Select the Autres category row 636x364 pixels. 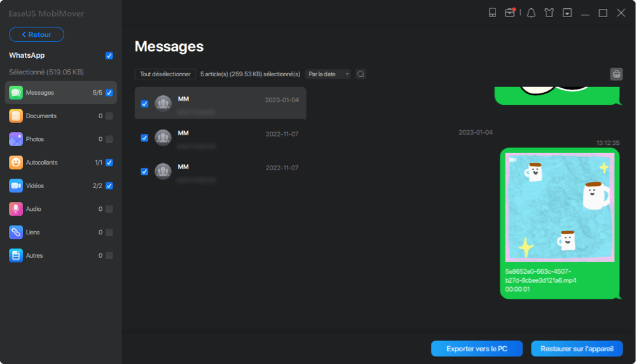[61, 256]
